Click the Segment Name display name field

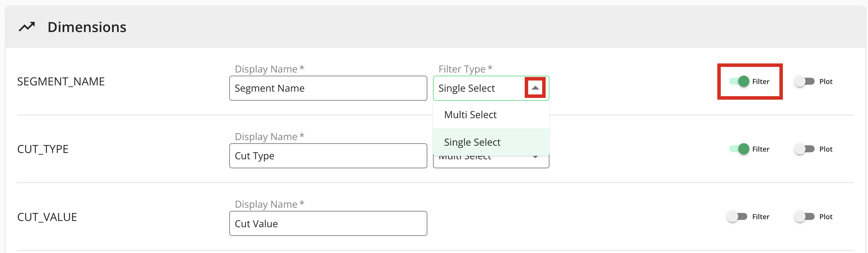[x=328, y=88]
